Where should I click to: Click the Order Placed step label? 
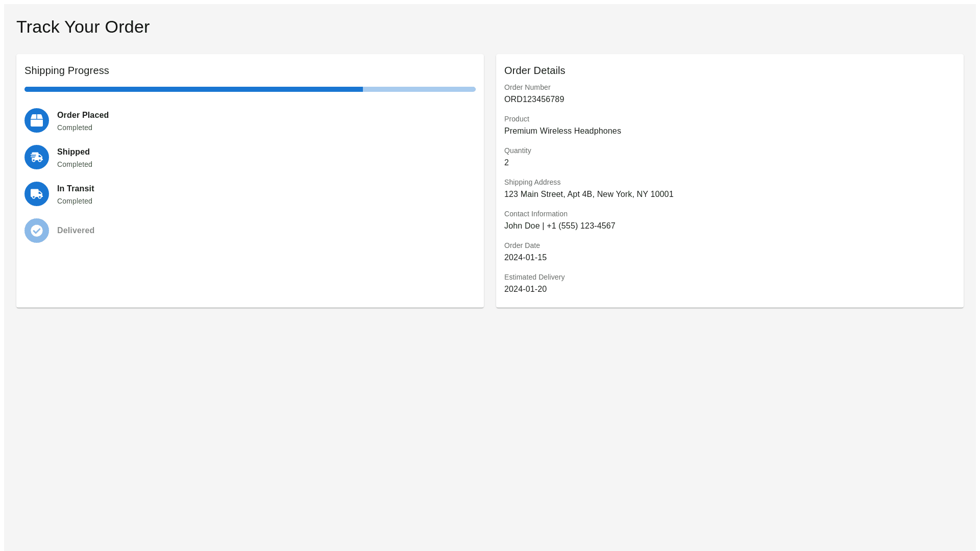click(83, 115)
